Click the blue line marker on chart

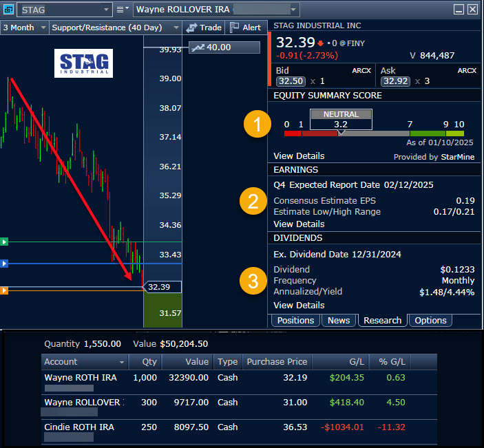pos(5,264)
